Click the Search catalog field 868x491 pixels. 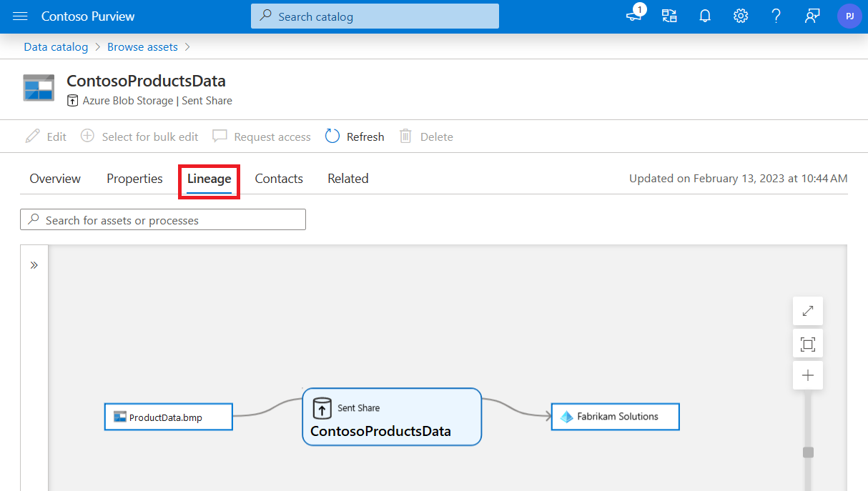tap(374, 16)
